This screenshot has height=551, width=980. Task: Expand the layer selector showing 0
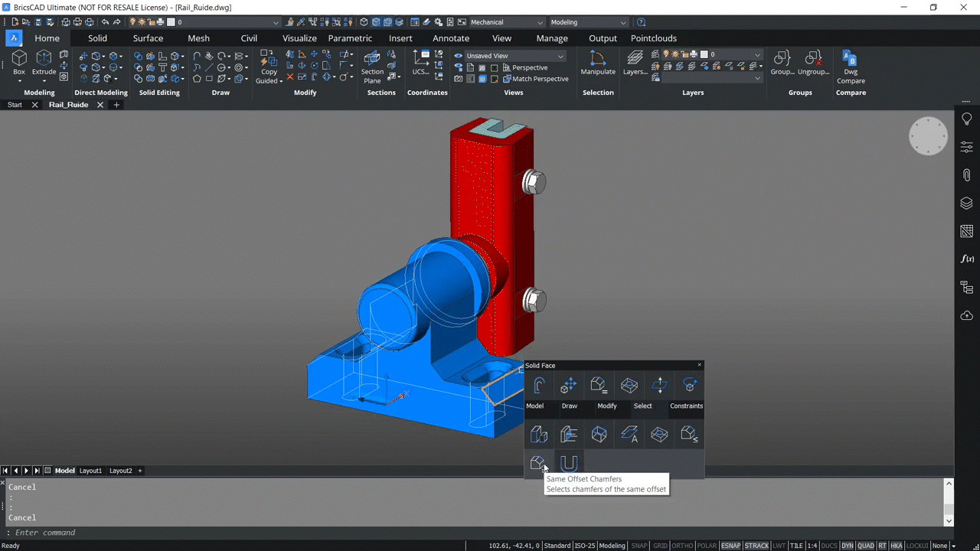pos(757,54)
